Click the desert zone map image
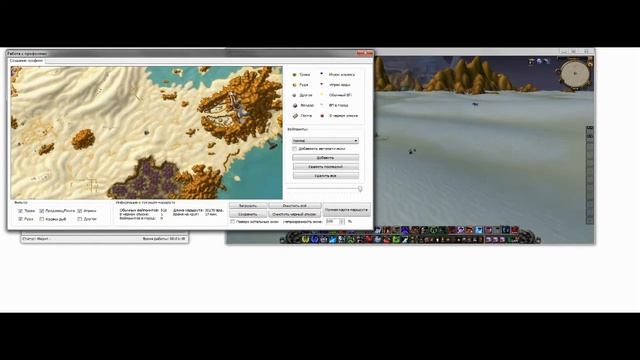Viewport: 640px width, 360px height. [147, 133]
